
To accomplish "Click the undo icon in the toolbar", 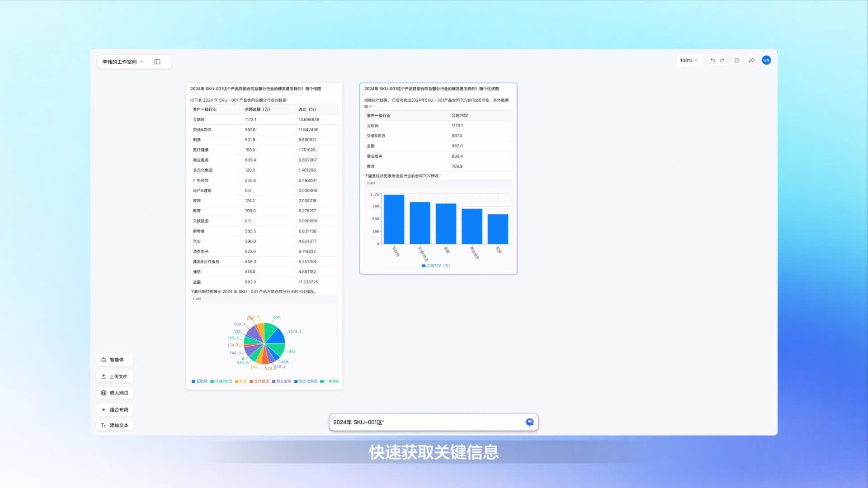I will (x=712, y=60).
